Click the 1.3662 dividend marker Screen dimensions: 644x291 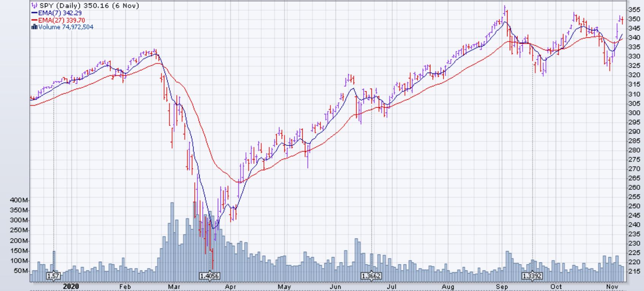[x=371, y=276]
